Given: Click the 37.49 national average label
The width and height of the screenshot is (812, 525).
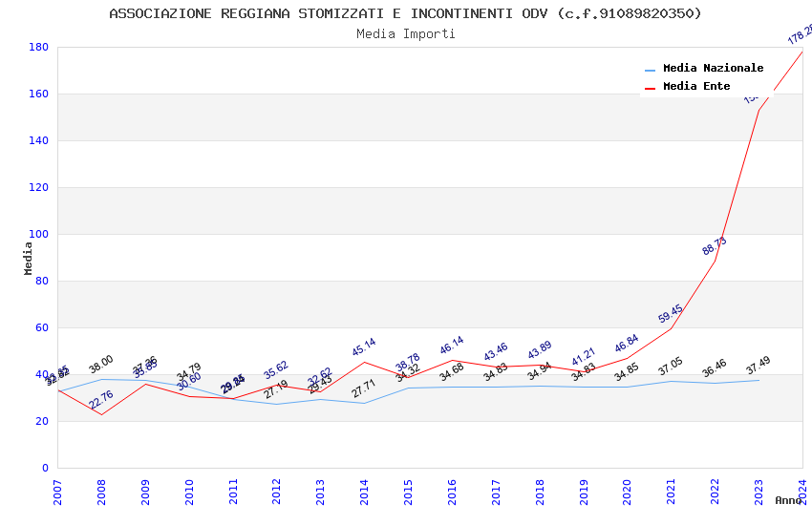Looking at the screenshot, I should coord(759,366).
